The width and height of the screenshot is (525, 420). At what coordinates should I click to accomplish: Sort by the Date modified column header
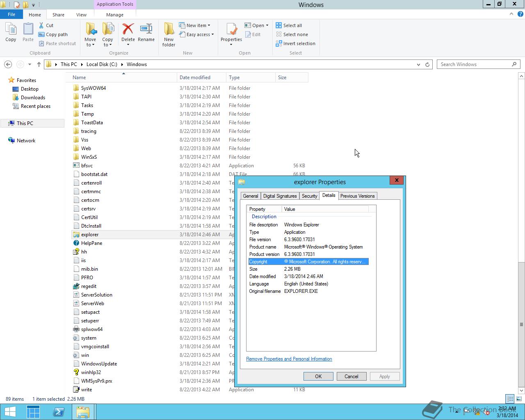click(x=201, y=78)
